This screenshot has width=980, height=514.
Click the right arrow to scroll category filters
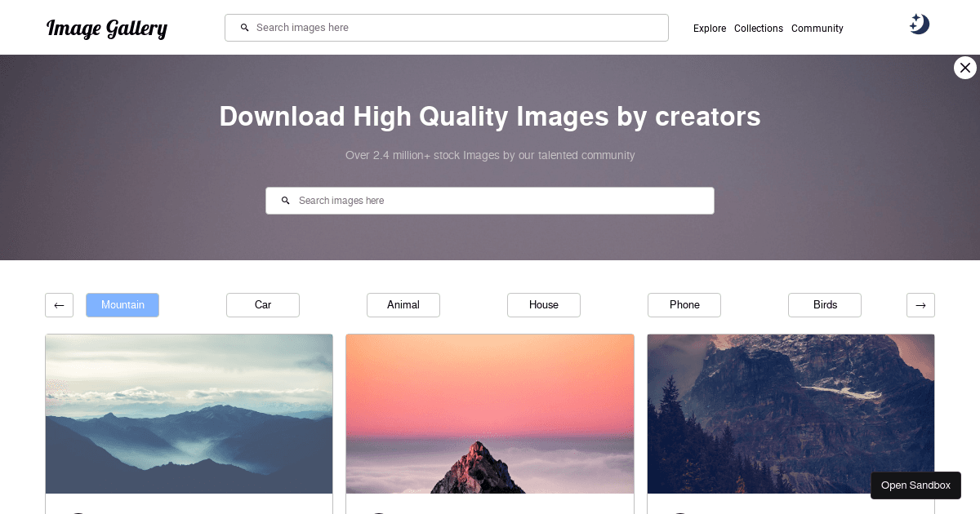tap(920, 305)
